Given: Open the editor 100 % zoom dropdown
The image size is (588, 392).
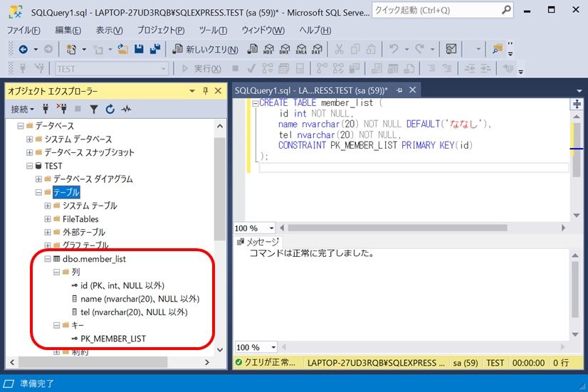Looking at the screenshot, I should coord(271,228).
